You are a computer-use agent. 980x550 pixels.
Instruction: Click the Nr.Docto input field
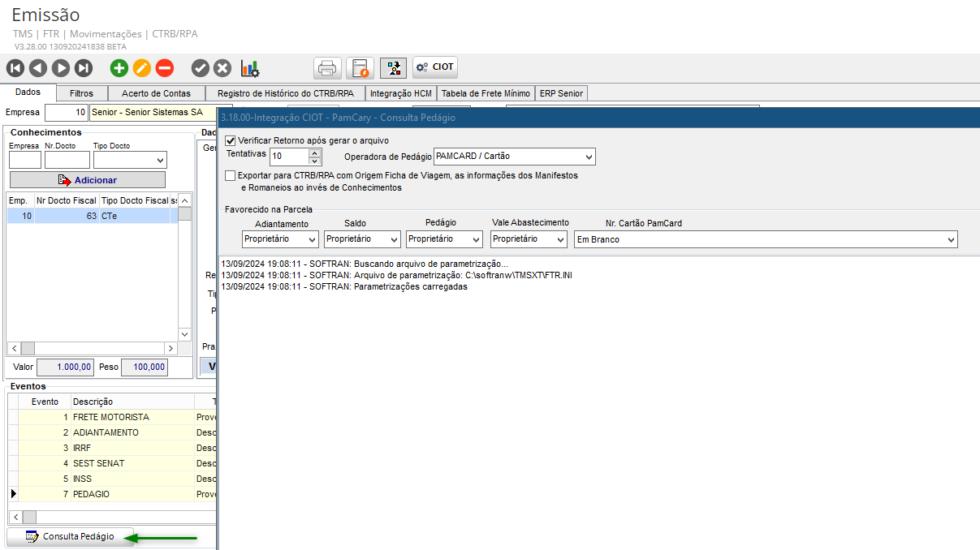[x=67, y=160]
